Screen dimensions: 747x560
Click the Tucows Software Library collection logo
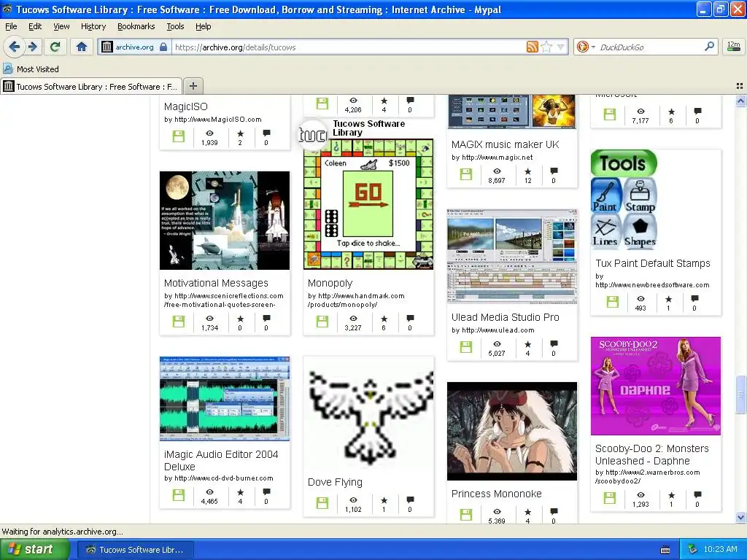point(313,135)
